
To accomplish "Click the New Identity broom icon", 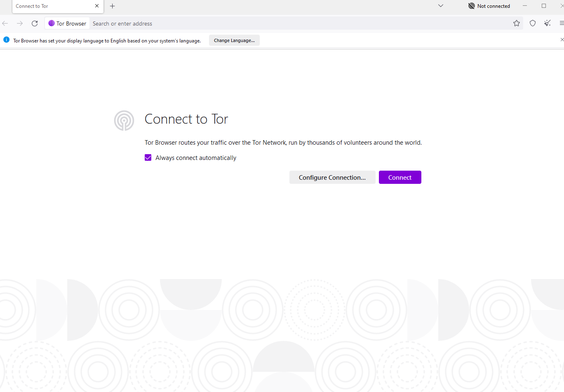I will coord(548,23).
